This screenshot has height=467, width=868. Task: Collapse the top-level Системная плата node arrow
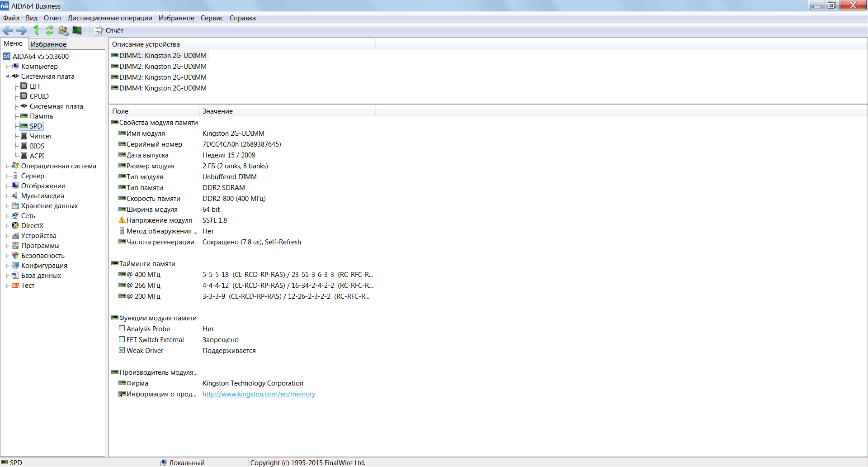[7, 76]
